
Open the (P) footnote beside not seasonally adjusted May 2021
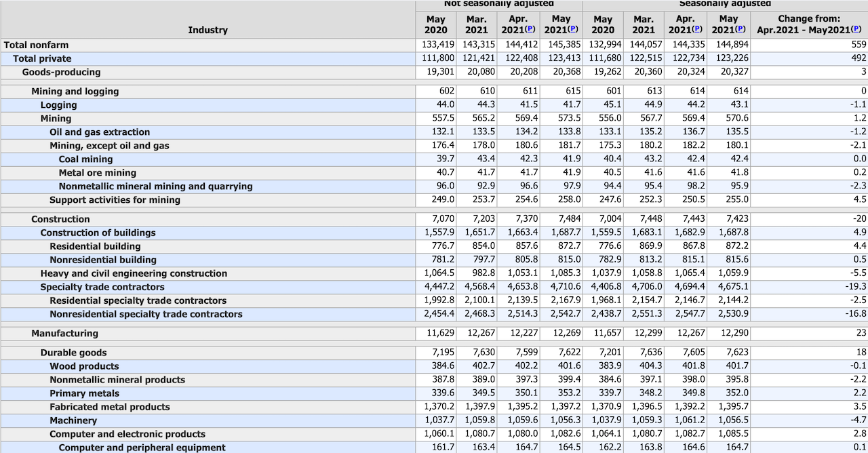tap(573, 30)
